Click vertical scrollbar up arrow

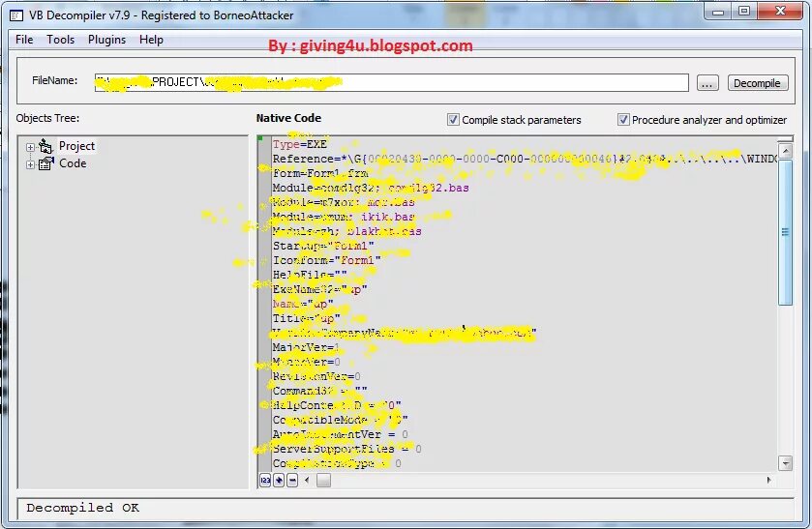[x=786, y=151]
